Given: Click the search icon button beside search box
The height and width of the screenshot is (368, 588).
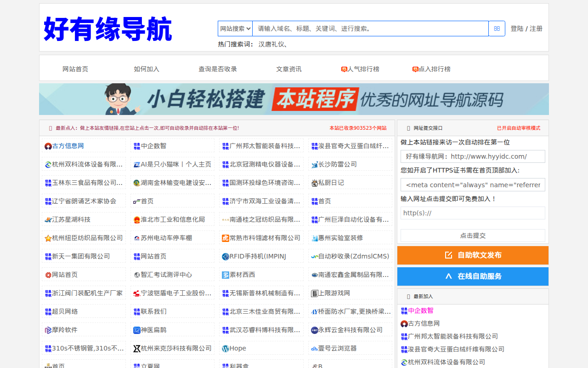Looking at the screenshot, I should click(497, 29).
